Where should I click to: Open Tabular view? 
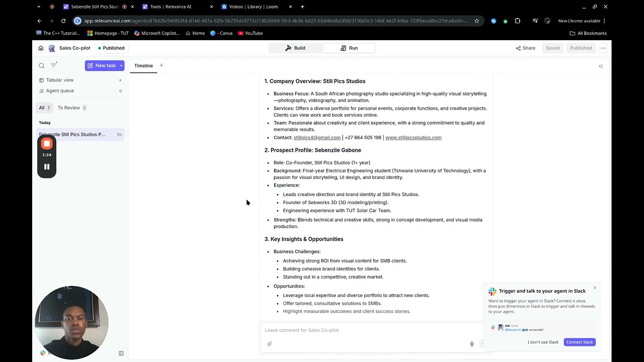(80, 80)
